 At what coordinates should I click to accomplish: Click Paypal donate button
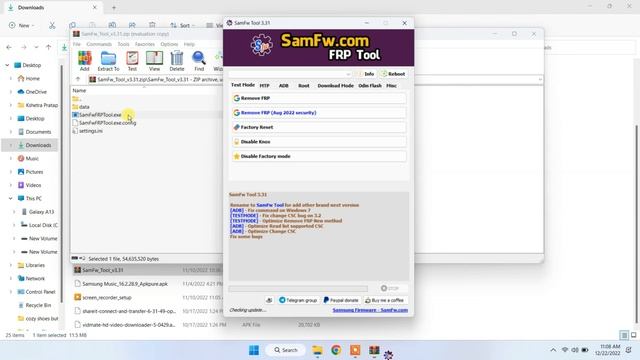point(341,300)
